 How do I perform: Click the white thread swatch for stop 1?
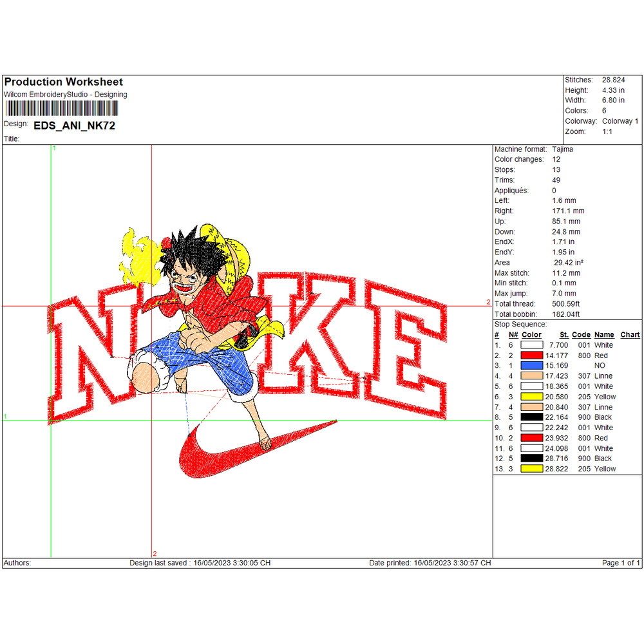tap(533, 345)
